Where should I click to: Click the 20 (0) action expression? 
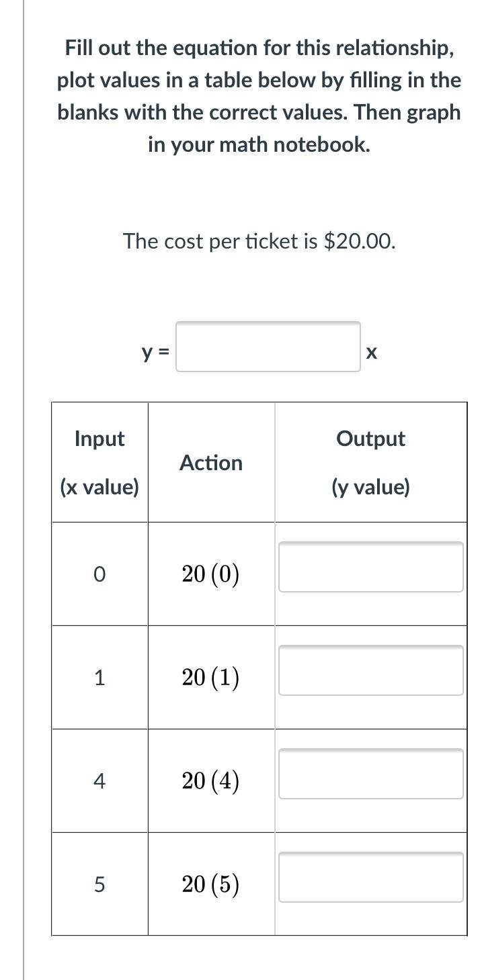coord(210,574)
